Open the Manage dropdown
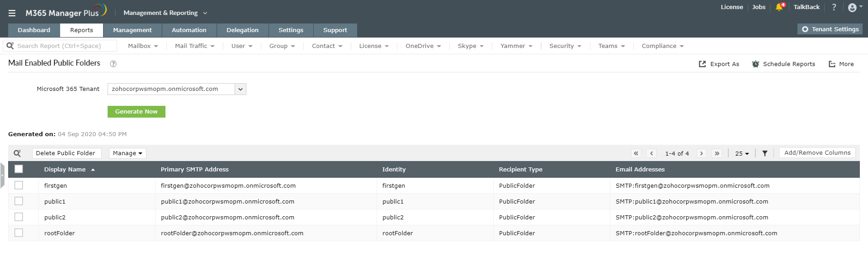 pos(127,153)
